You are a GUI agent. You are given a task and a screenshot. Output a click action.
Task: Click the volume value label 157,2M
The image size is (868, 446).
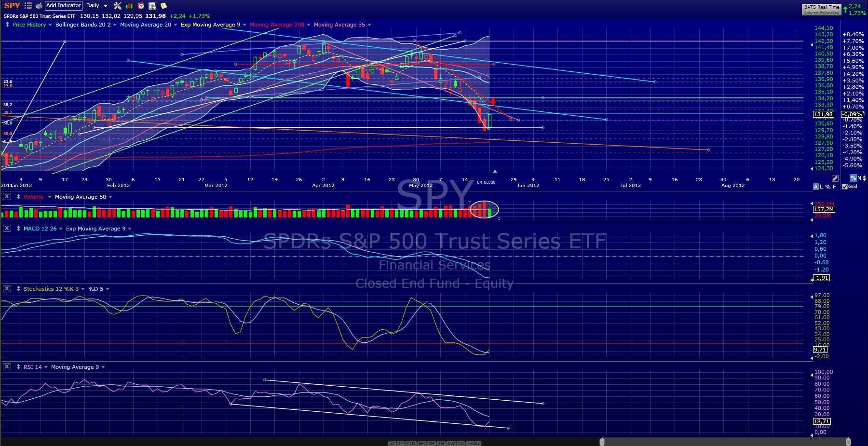824,209
